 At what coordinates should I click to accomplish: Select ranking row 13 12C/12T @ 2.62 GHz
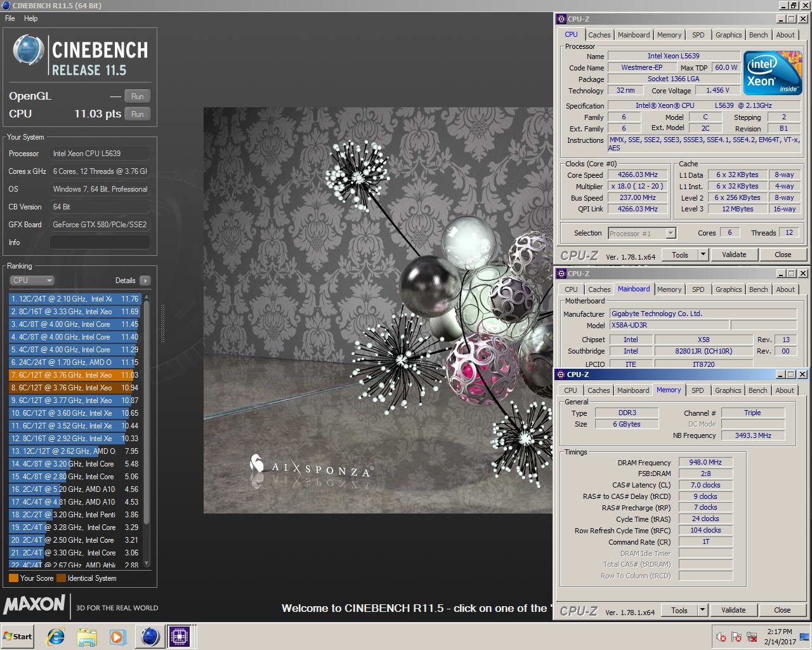point(74,451)
